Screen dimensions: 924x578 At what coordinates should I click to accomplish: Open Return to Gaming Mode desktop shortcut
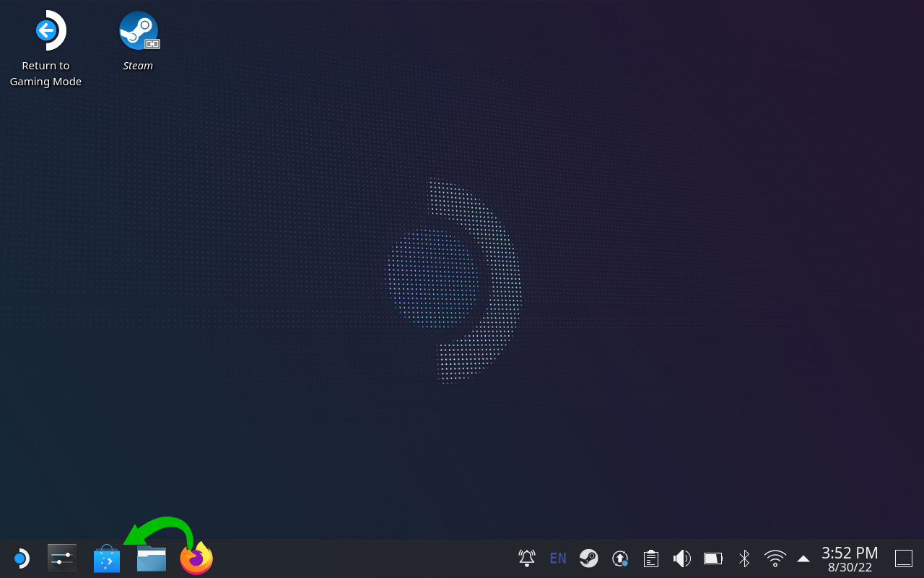click(46, 32)
